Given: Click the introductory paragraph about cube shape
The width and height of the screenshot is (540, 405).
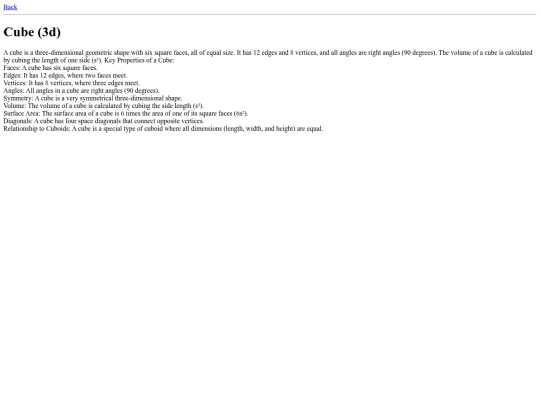Looking at the screenshot, I should [268, 56].
